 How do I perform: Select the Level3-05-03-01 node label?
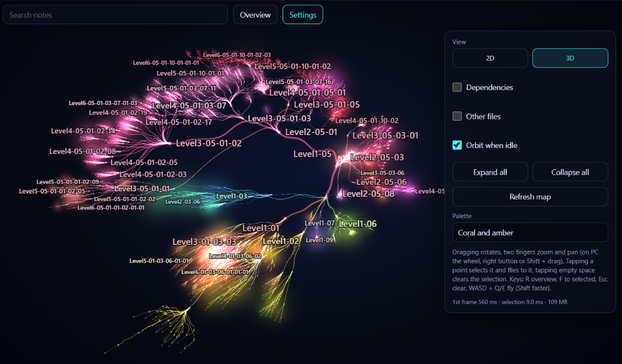tap(385, 136)
